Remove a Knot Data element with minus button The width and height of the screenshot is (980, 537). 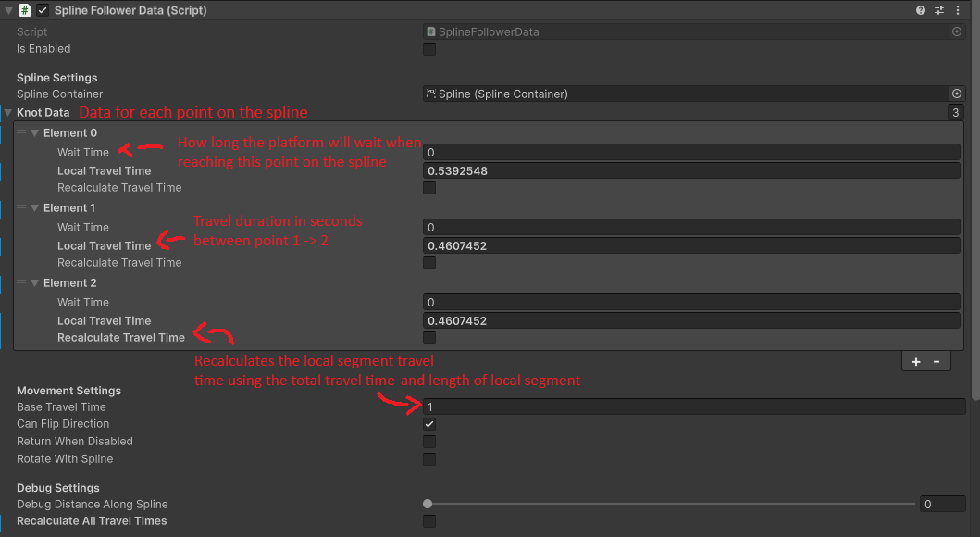937,361
